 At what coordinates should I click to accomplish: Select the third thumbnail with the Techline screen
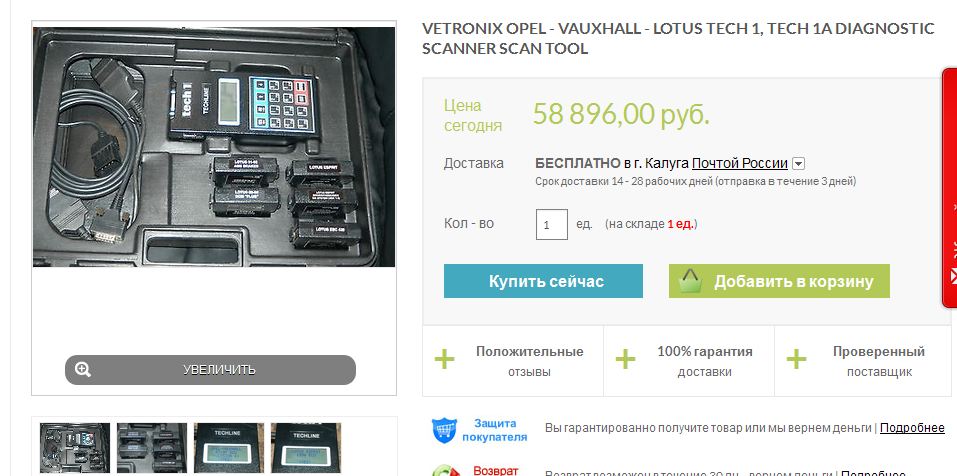pyautogui.click(x=229, y=449)
